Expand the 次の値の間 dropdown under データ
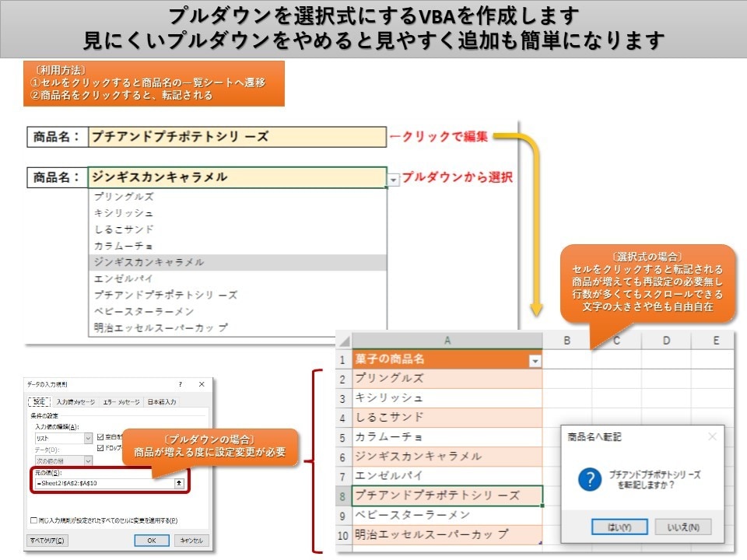 88,460
